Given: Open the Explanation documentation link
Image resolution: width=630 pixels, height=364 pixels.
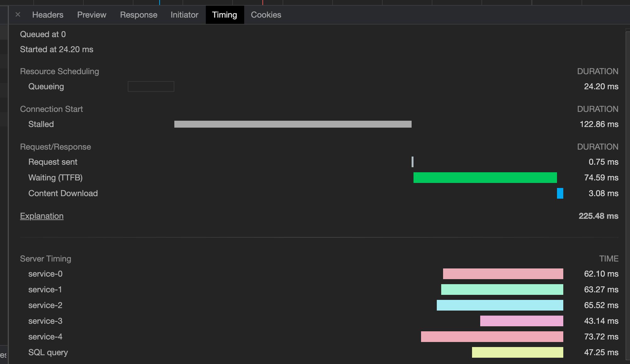Looking at the screenshot, I should point(42,216).
